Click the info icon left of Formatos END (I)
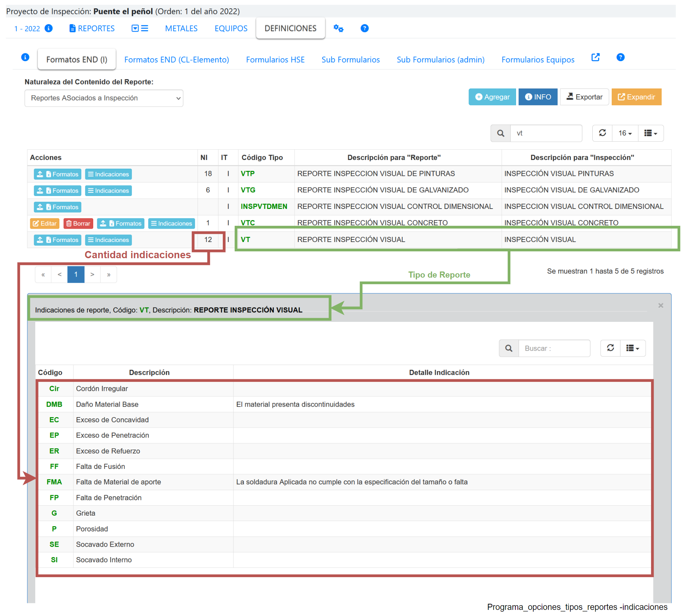The height and width of the screenshot is (616, 687). click(x=25, y=57)
